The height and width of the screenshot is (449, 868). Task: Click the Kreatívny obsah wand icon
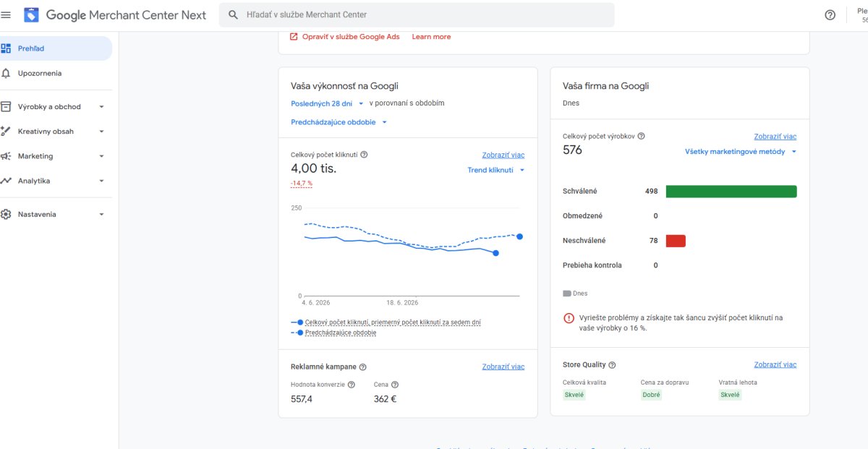[x=6, y=131]
